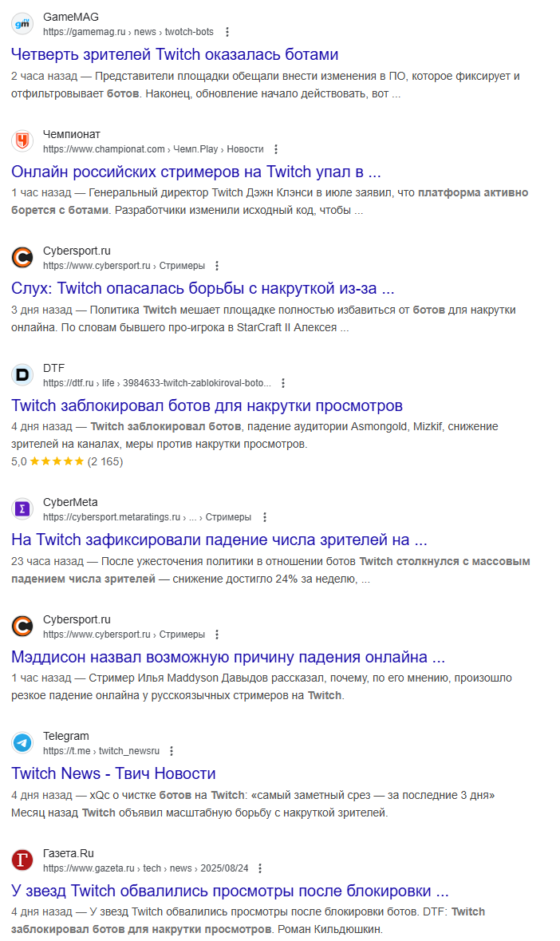Click the Cybersport.ru favicon above the Мэддисон result
The height and width of the screenshot is (941, 560).
[22, 626]
